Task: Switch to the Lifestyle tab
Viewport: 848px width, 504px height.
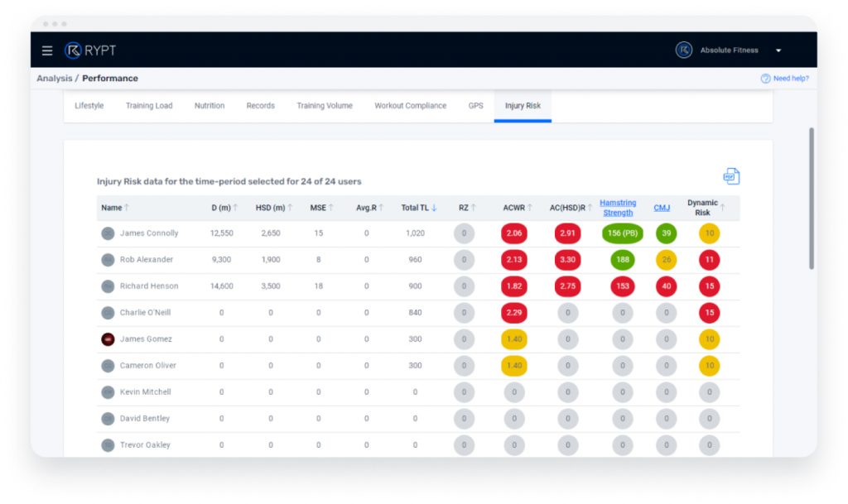Action: click(x=89, y=106)
